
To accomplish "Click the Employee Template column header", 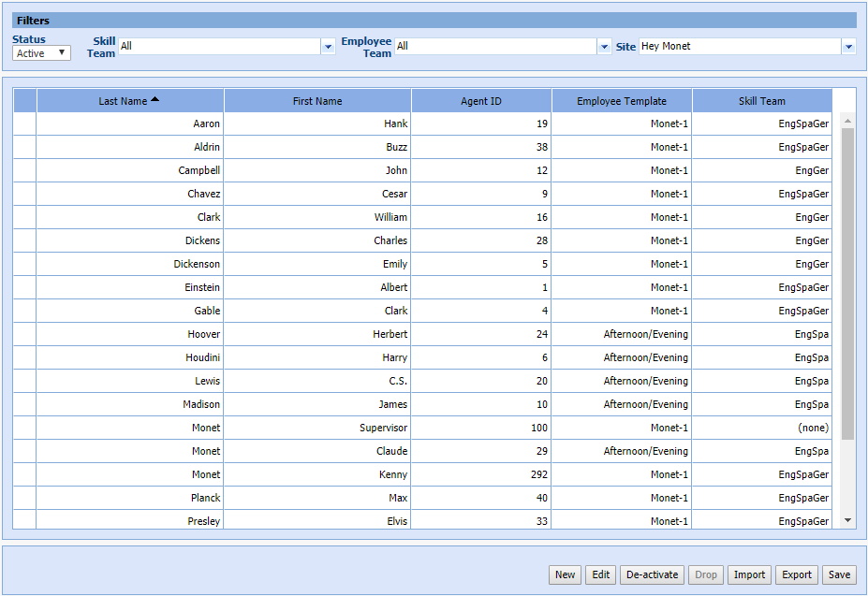I will [622, 101].
